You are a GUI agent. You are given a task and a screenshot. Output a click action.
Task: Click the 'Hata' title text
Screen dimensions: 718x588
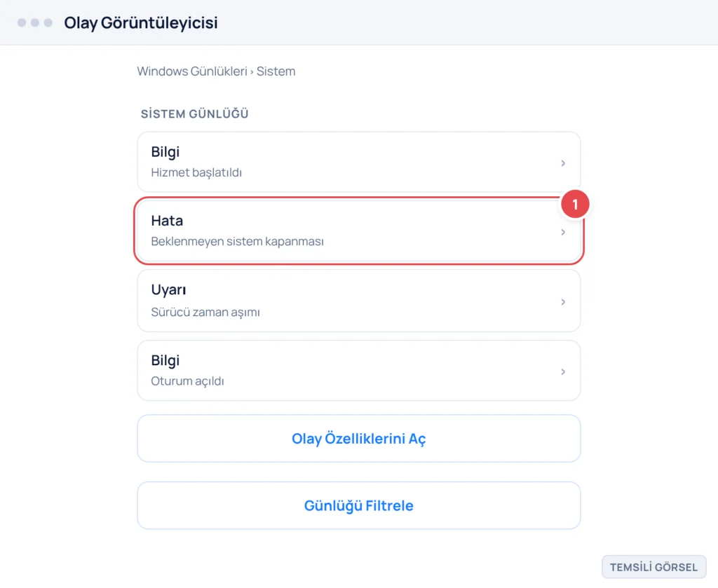(167, 221)
